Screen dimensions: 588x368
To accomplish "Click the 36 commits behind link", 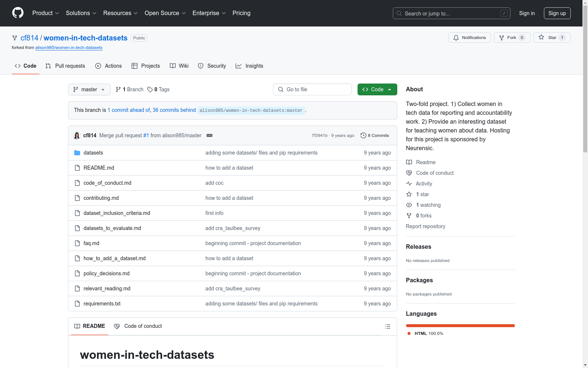I will (174, 110).
